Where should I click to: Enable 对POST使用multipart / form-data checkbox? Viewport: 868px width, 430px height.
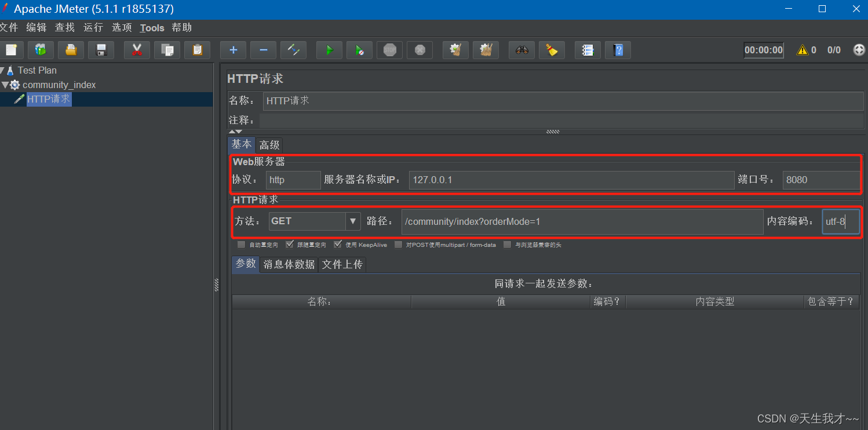398,245
